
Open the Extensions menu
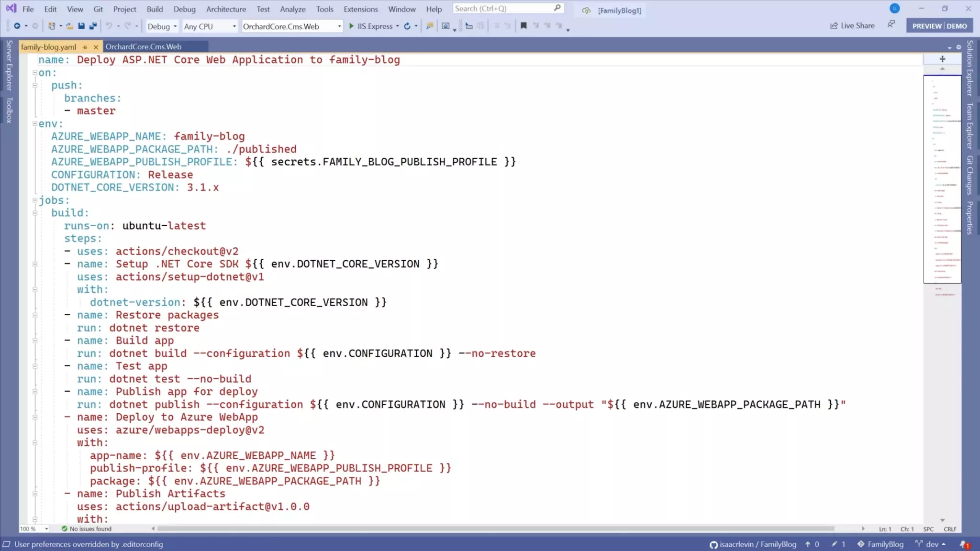[360, 9]
